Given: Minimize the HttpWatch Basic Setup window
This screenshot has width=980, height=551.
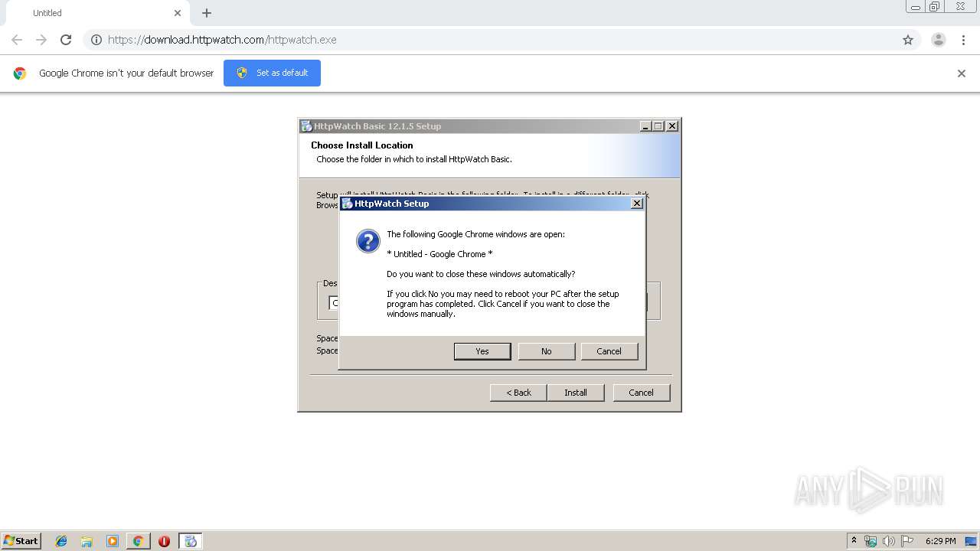Looking at the screenshot, I should (645, 126).
